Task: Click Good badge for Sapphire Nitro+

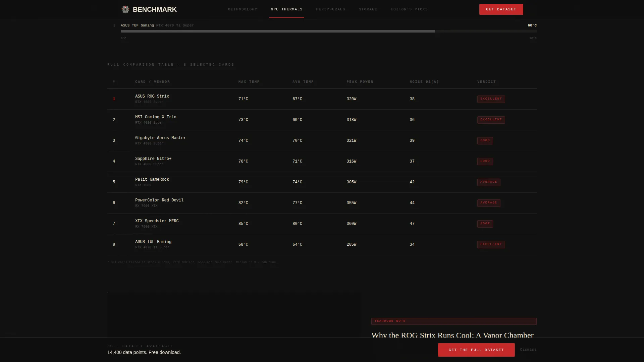Action: [x=485, y=161]
